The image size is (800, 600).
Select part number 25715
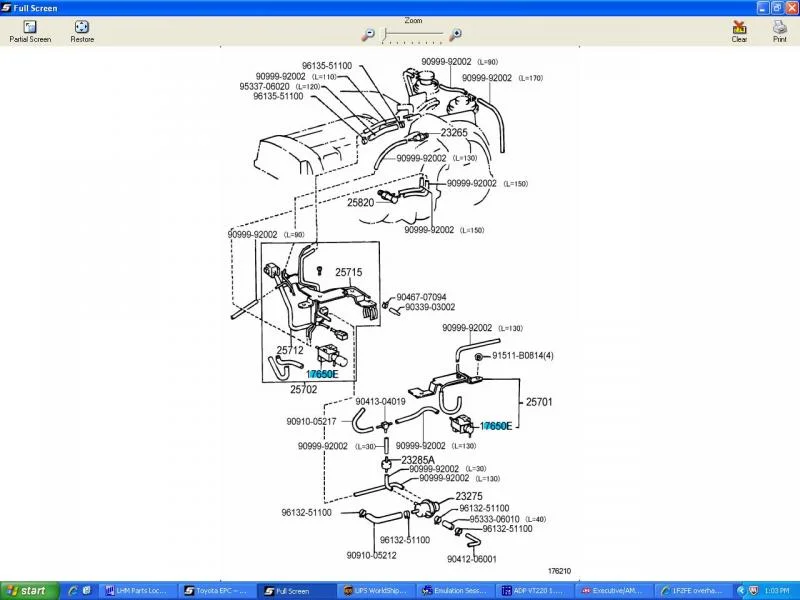click(348, 272)
